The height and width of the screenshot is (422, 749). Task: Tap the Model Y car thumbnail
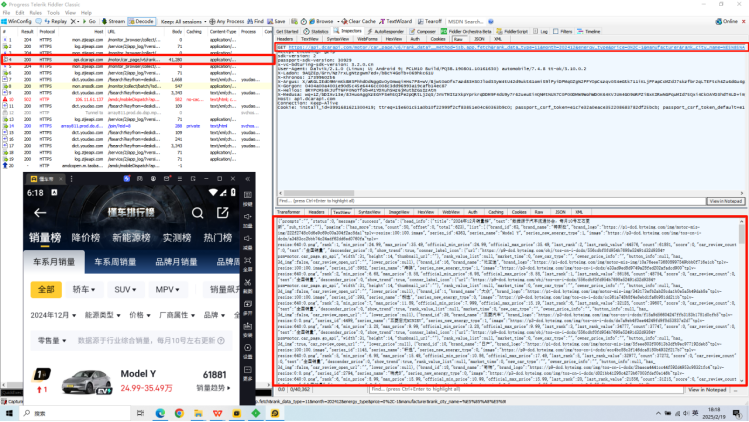pos(86,382)
